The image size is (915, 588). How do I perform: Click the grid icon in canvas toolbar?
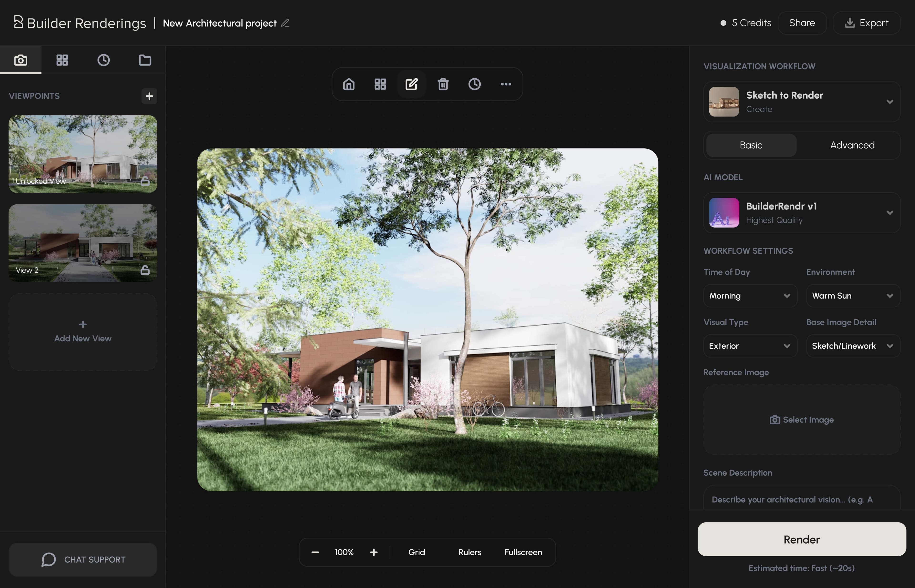[380, 84]
